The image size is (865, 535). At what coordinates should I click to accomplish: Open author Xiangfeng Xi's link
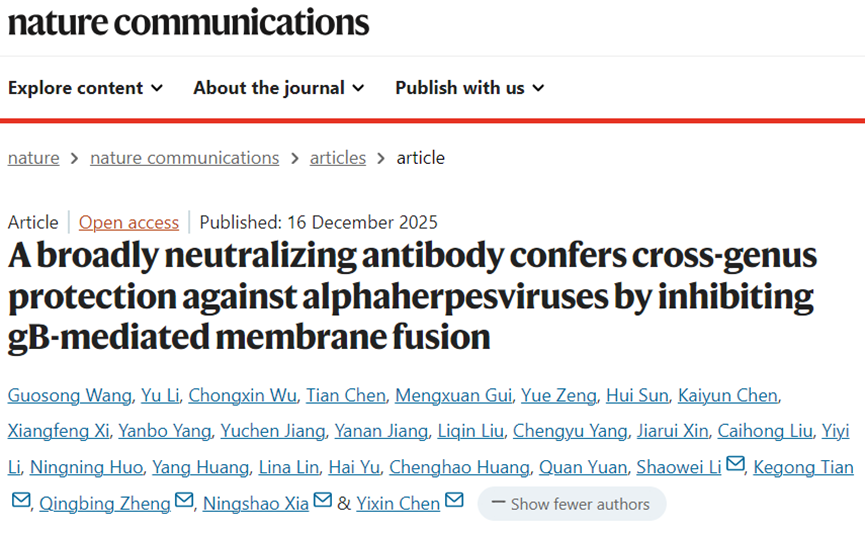(x=57, y=431)
